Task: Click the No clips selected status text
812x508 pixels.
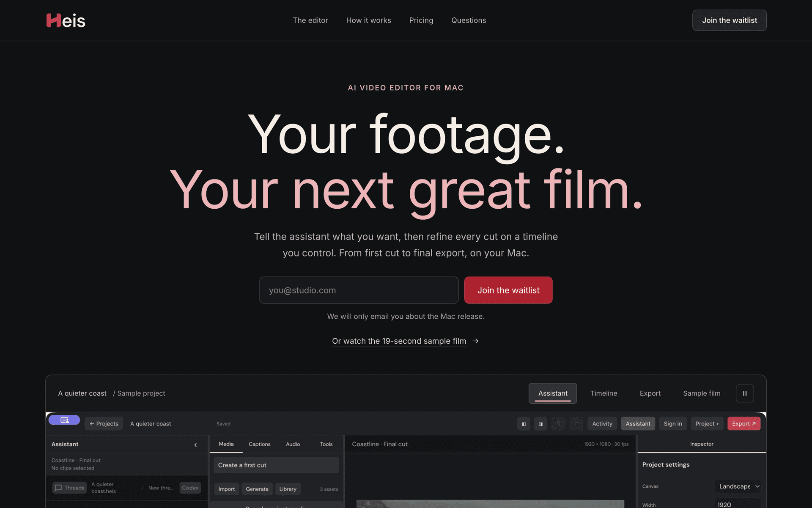Action: (73, 468)
